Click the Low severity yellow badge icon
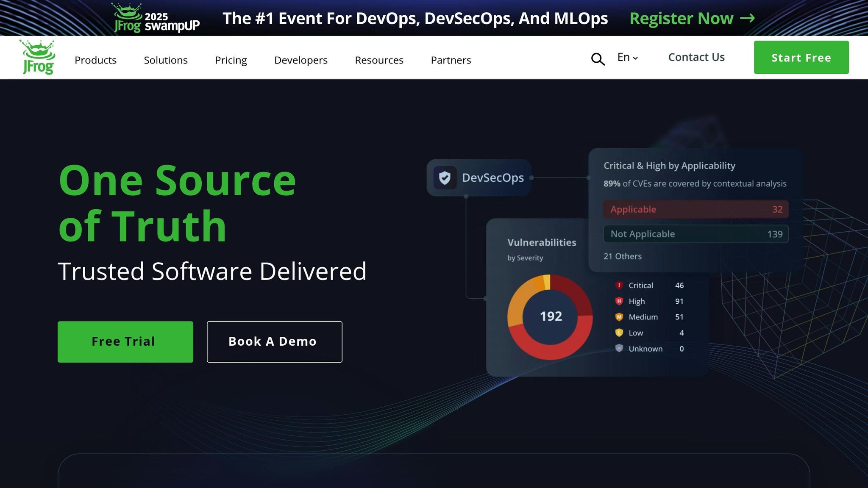 coord(619,333)
